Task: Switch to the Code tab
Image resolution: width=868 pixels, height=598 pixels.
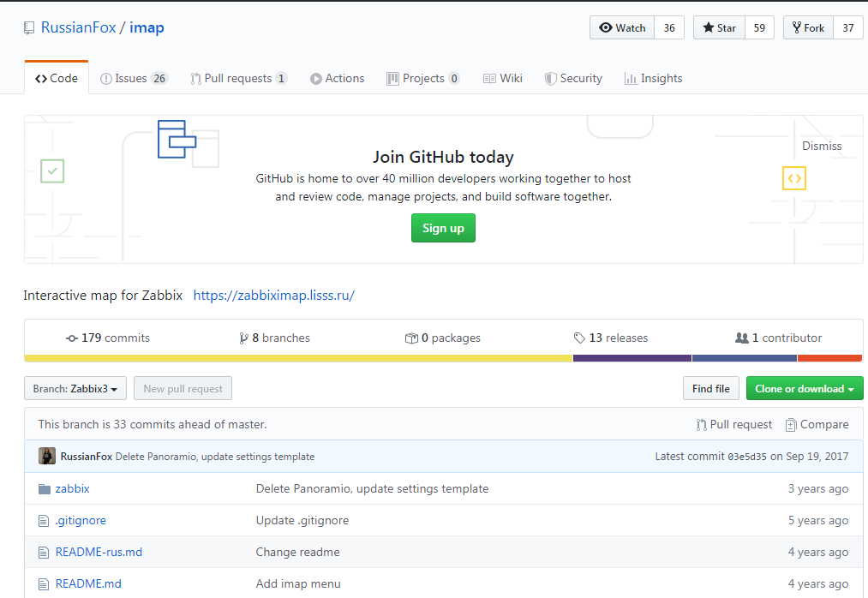Action: pos(57,78)
